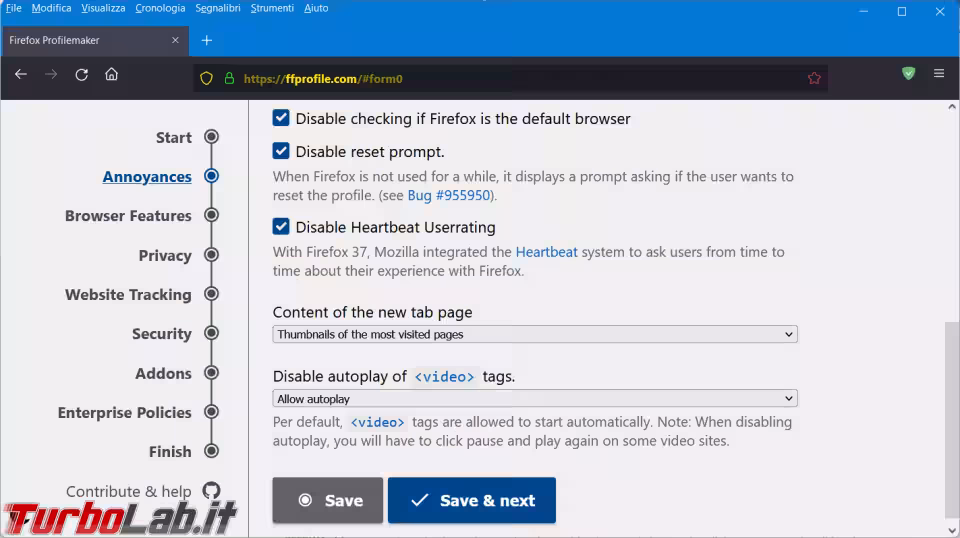Close the Firefox Profilemaker tab
The height and width of the screenshot is (538, 960).
click(x=175, y=40)
